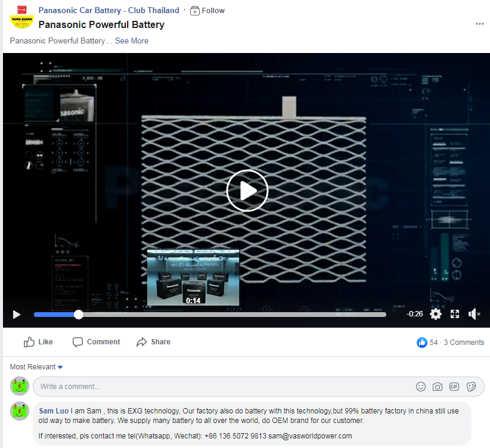Open the Most Relevant sort dropdown

click(x=36, y=367)
